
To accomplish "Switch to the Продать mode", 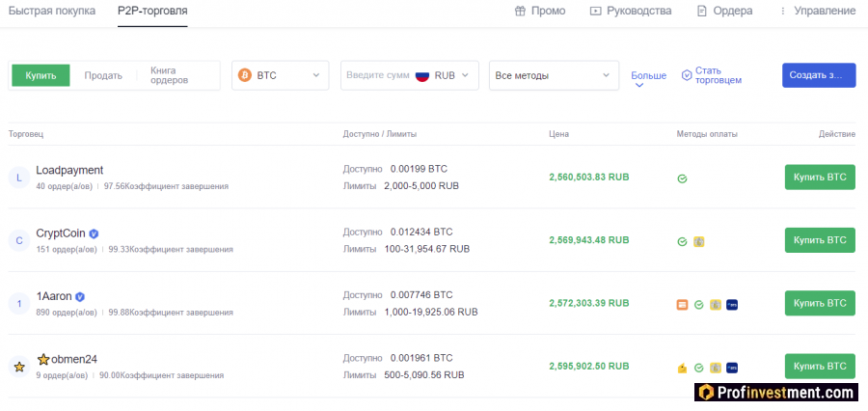I will tap(103, 76).
